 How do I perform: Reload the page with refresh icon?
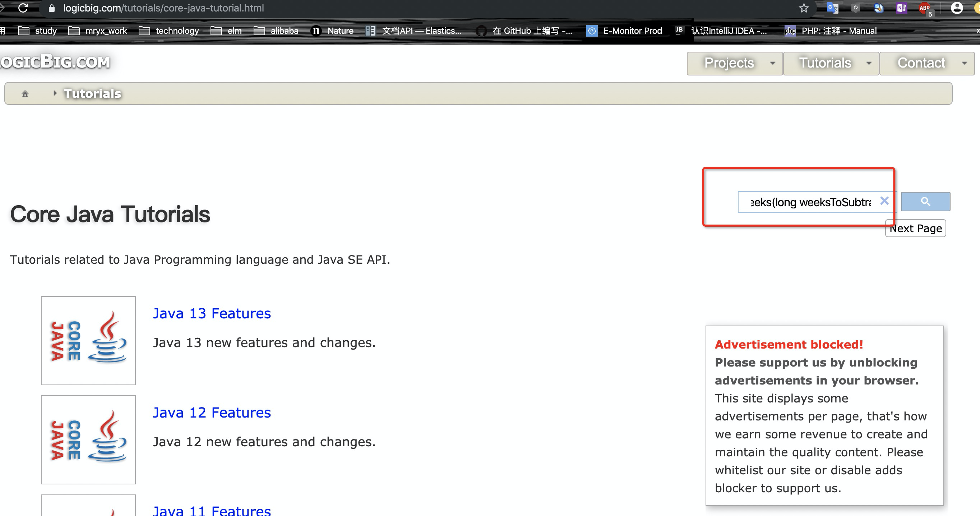23,8
